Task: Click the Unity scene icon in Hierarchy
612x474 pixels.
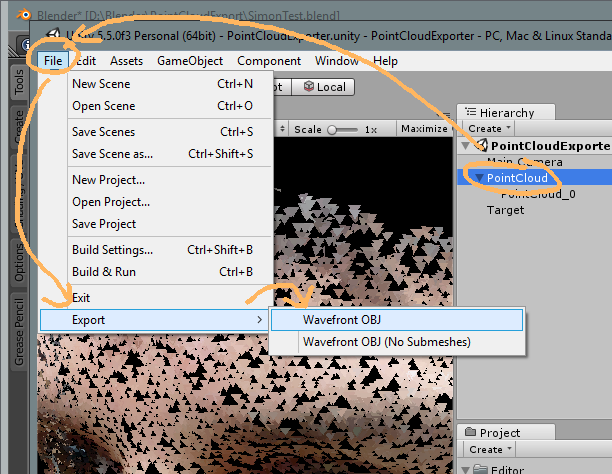Action: coord(482,146)
